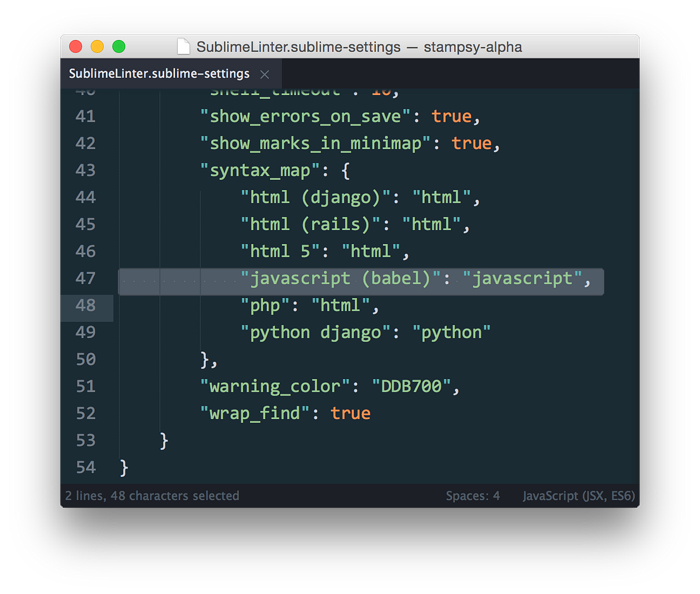
Task: Select the SublimeLinter.sublime-settings tab
Action: pos(159,74)
